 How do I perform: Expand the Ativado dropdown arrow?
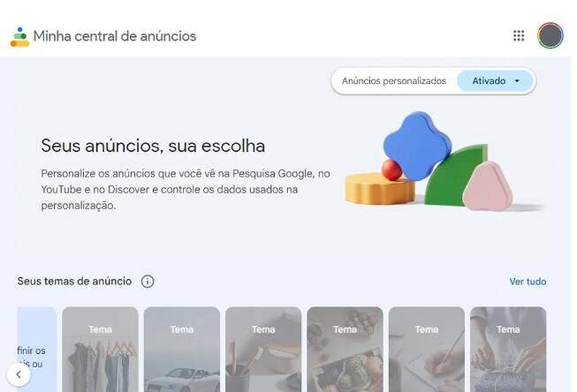[x=517, y=81]
